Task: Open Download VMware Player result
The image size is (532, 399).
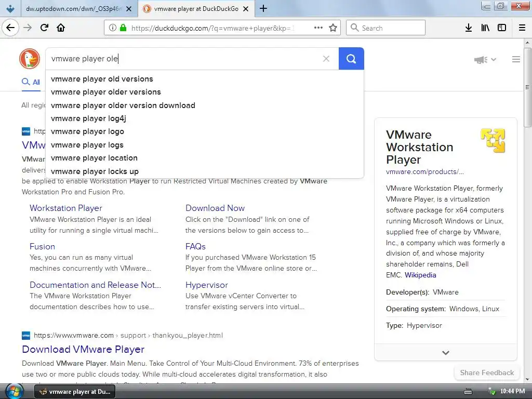Action: (x=83, y=349)
